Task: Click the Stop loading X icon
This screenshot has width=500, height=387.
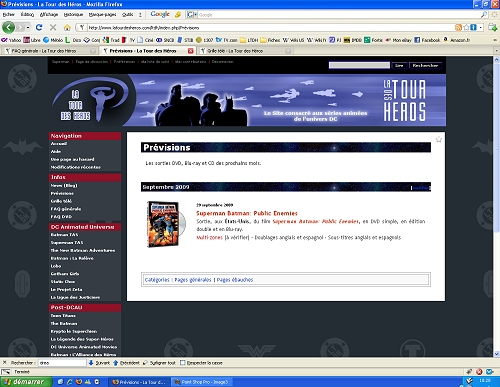Action: pos(53,27)
